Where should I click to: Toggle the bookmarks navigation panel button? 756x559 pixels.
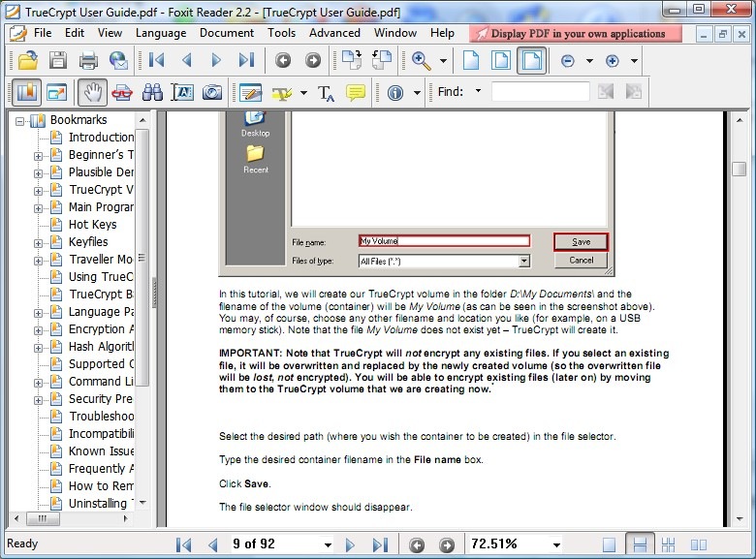click(x=26, y=92)
